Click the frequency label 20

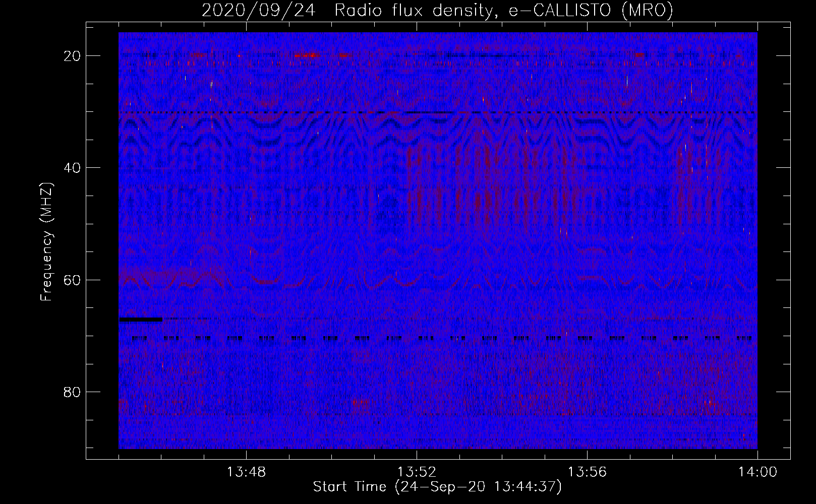(x=73, y=55)
